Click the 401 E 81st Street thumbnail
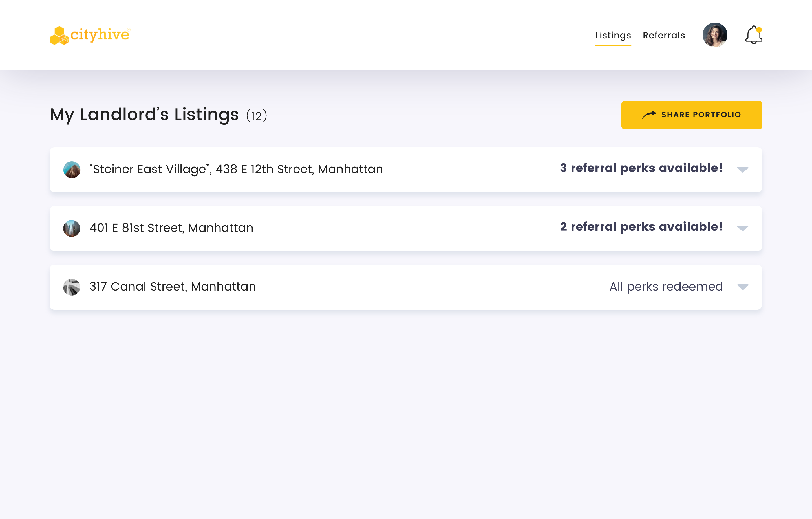Screen dimensions: 812x519 point(72,228)
